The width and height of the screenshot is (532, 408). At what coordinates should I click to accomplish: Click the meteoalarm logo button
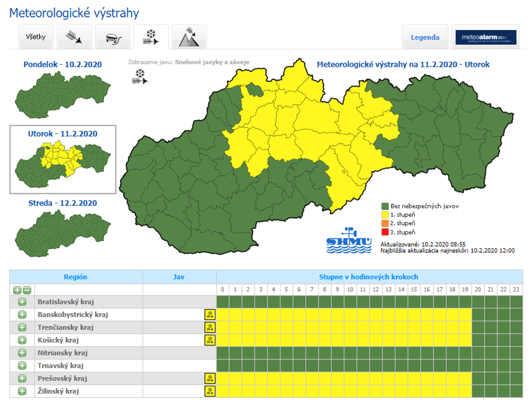(x=485, y=37)
